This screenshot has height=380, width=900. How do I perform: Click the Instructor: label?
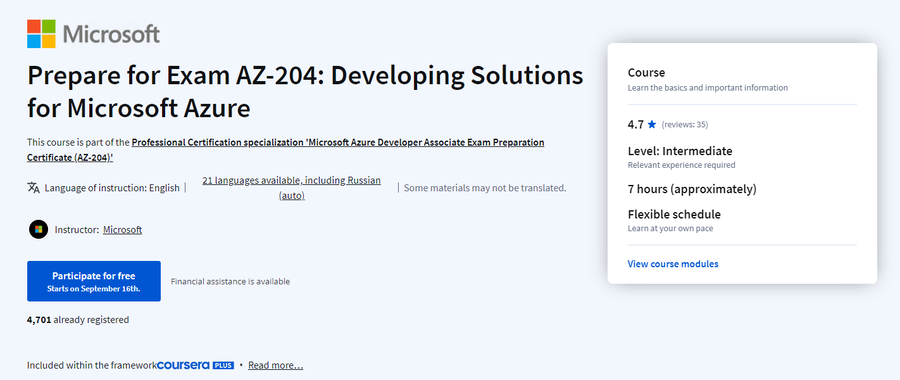[x=77, y=230]
